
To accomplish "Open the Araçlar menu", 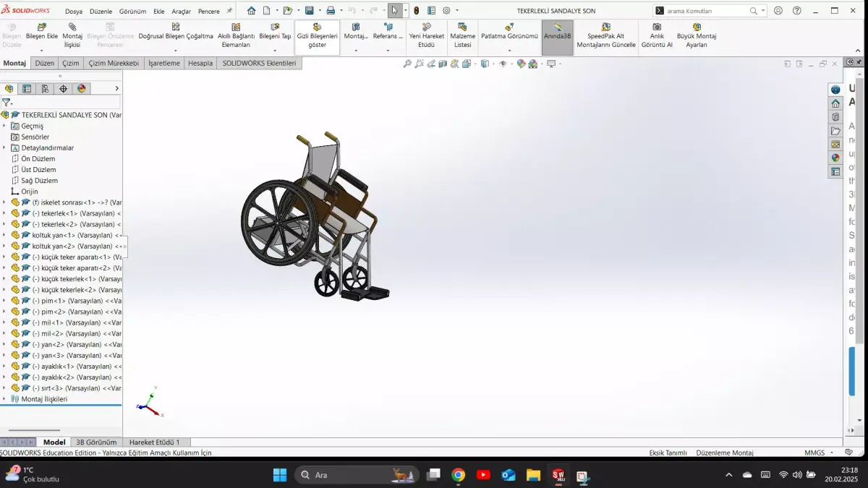I will [182, 11].
